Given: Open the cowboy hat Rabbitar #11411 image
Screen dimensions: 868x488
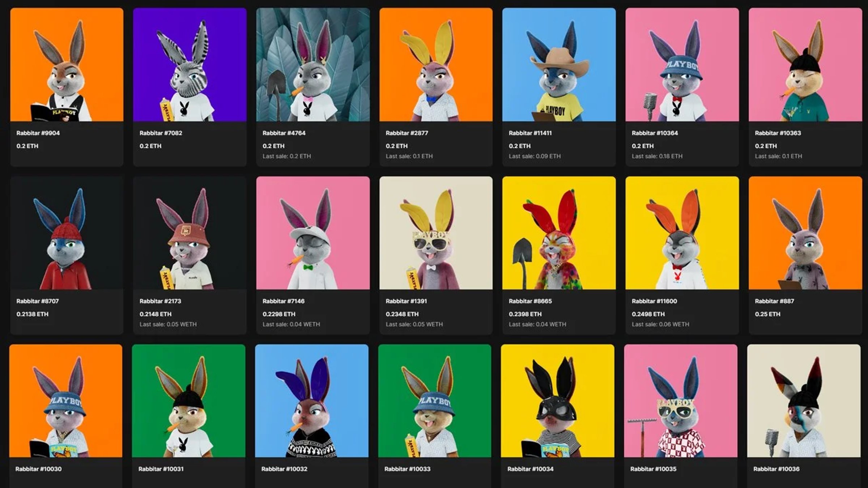Looking at the screenshot, I should [x=559, y=65].
